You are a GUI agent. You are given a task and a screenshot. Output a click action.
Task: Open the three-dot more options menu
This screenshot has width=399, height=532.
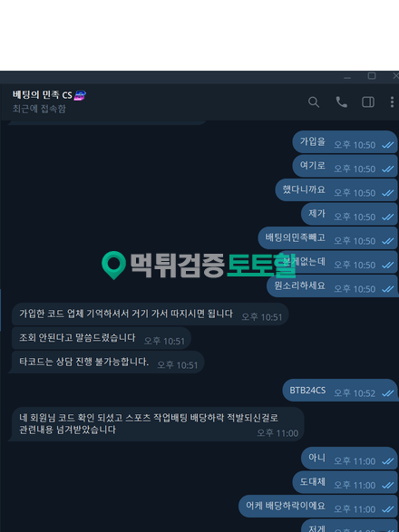tap(392, 102)
